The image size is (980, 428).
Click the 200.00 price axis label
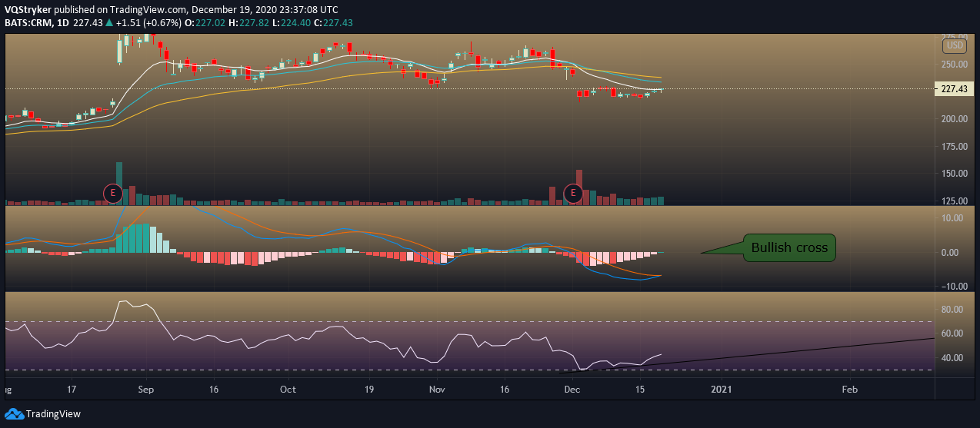click(954, 119)
